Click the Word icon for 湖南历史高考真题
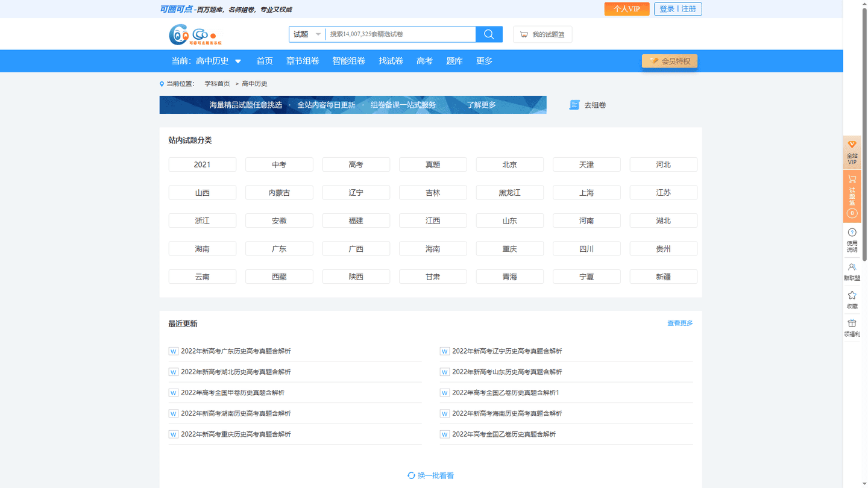868x488 pixels. click(174, 413)
